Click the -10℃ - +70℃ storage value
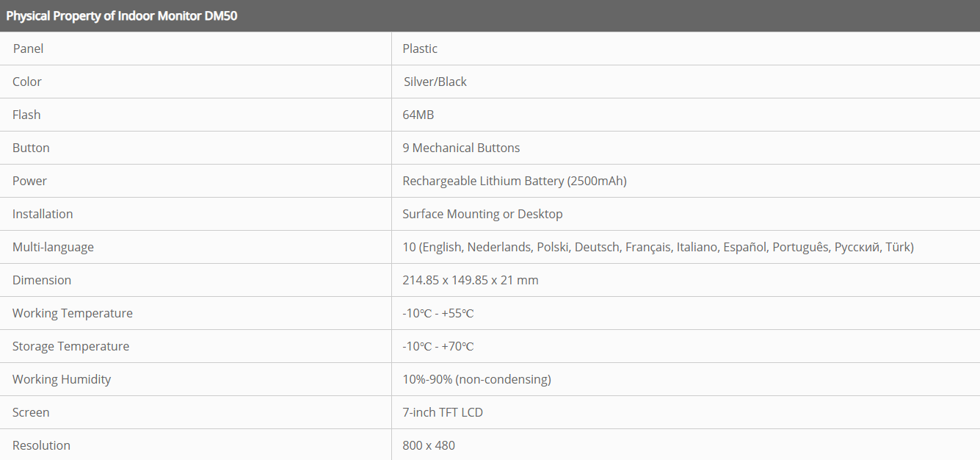 click(x=438, y=346)
